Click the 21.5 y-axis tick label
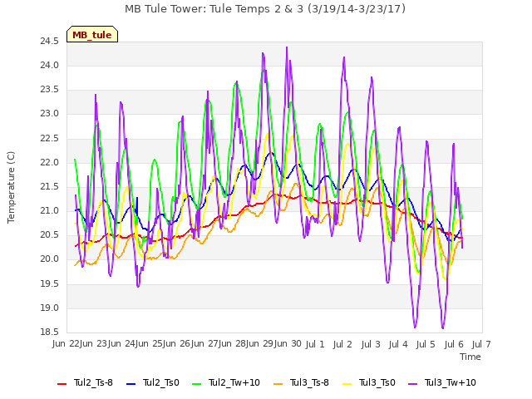This screenshot has height=399, width=532. [49, 186]
